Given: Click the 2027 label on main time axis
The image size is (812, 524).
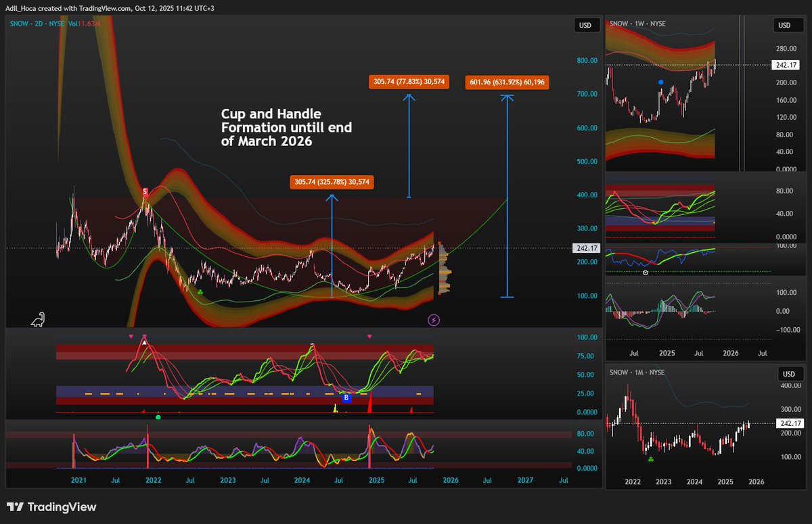Looking at the screenshot, I should pyautogui.click(x=525, y=480).
